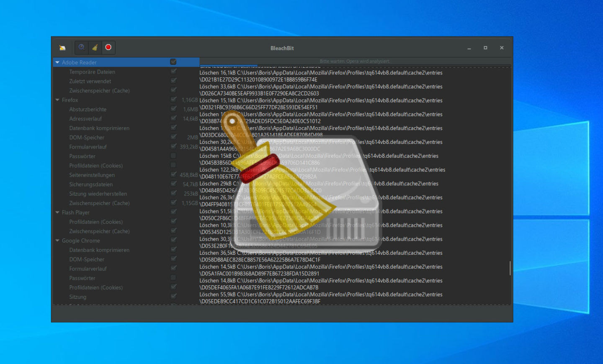Select Datenbank komprimieren under Firefox
The height and width of the screenshot is (364, 603).
tap(99, 128)
